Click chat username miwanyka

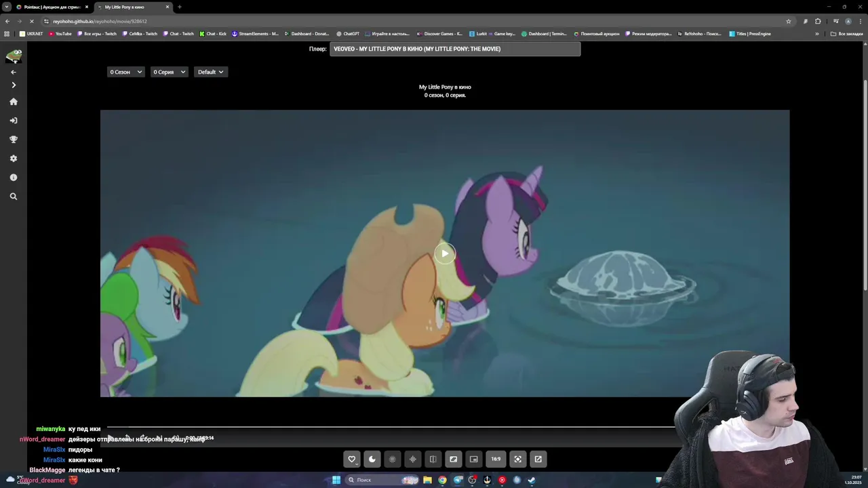(x=50, y=429)
